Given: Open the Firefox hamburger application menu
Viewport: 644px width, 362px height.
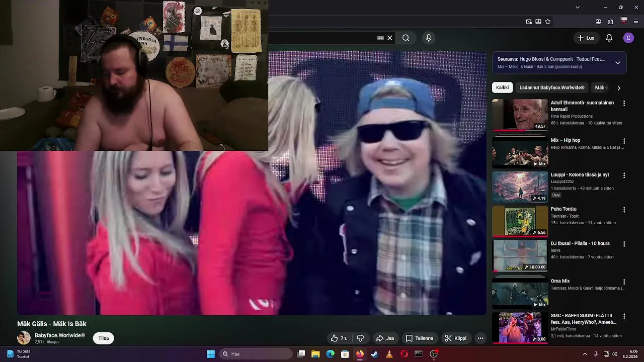Looking at the screenshot, I should tap(636, 22).
